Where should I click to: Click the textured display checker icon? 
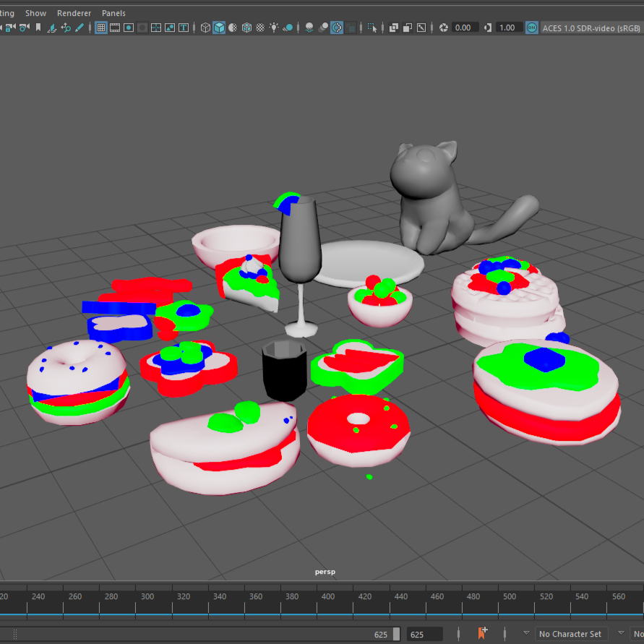[246, 27]
